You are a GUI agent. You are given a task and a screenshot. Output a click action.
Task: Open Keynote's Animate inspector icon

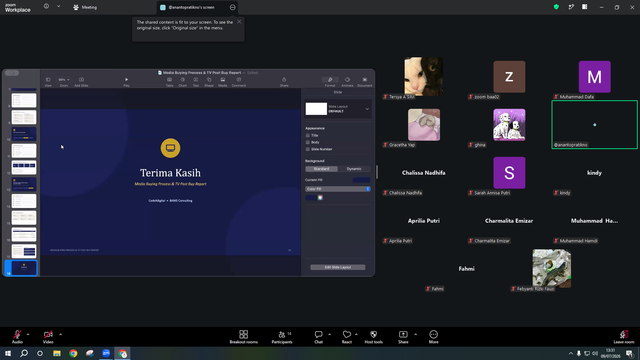pos(347,81)
